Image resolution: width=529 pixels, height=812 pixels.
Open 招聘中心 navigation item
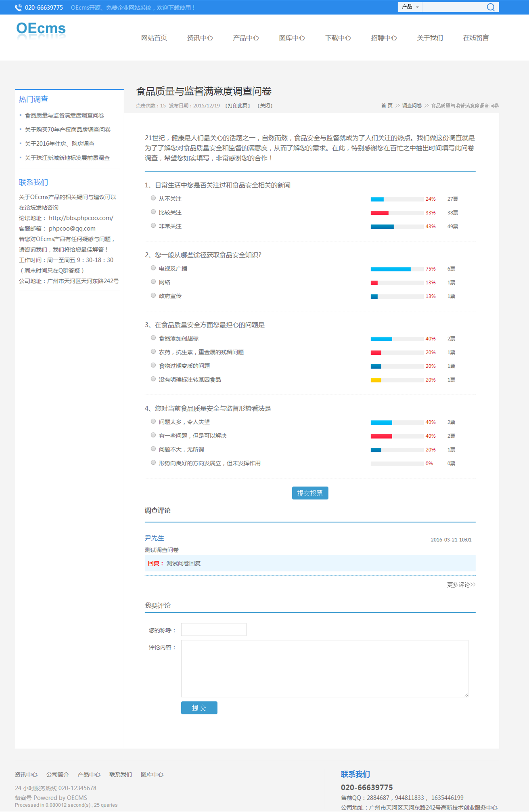[x=384, y=38]
